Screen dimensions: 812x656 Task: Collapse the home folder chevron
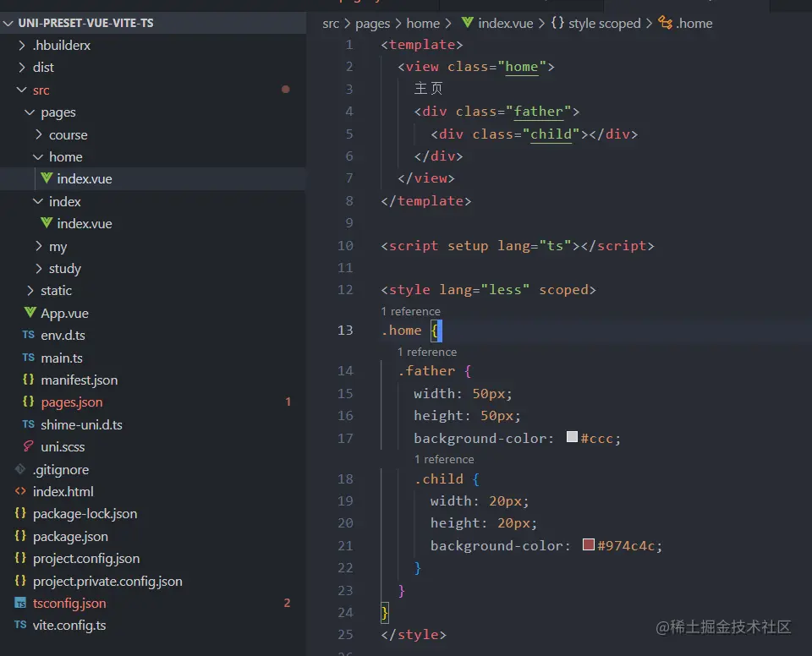(x=38, y=157)
